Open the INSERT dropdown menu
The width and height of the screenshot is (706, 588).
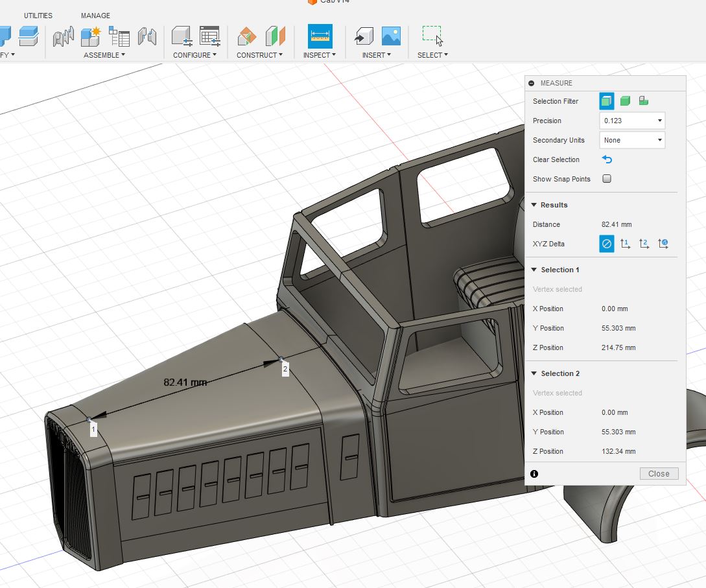tap(377, 55)
